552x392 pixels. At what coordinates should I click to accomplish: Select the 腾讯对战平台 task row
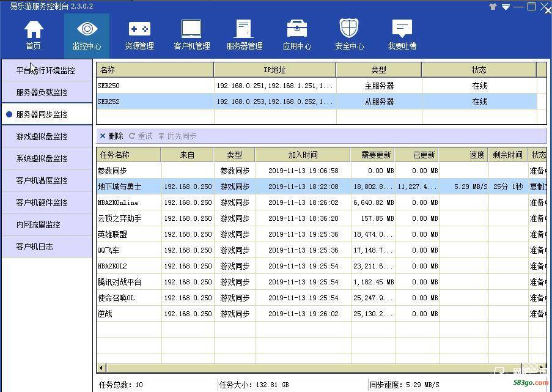(321, 282)
